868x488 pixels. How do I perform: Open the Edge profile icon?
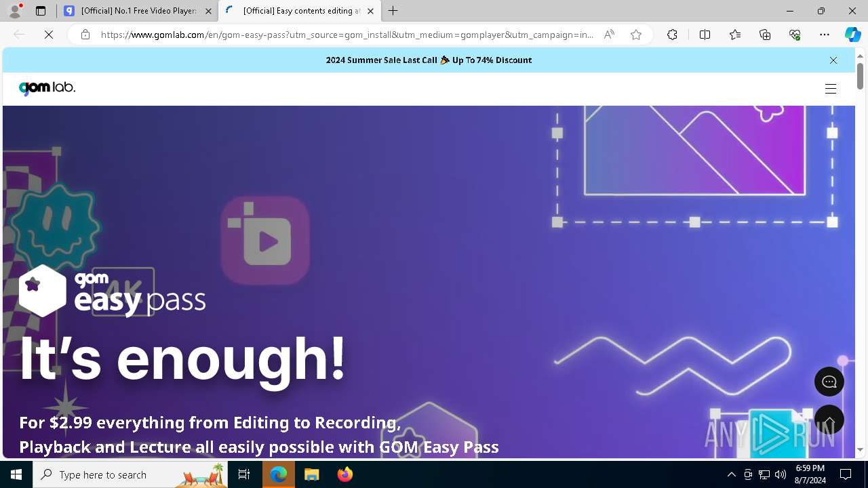[x=15, y=11]
